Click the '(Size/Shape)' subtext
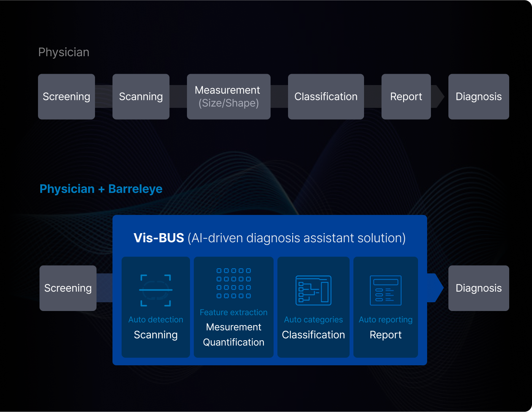This screenshot has width=532, height=412. click(229, 103)
